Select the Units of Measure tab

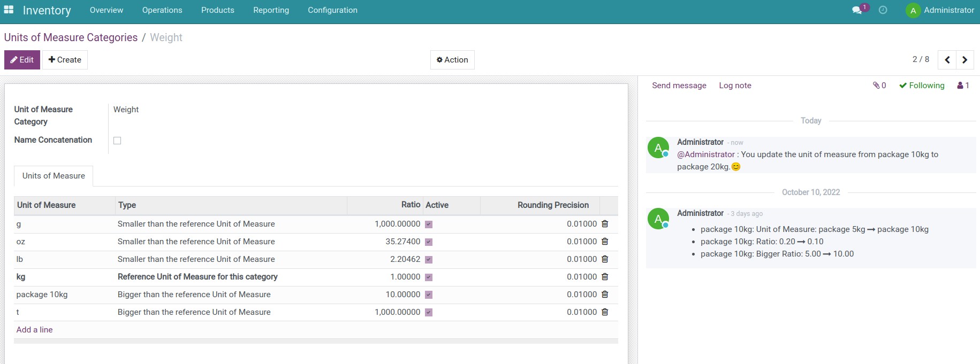pos(54,176)
